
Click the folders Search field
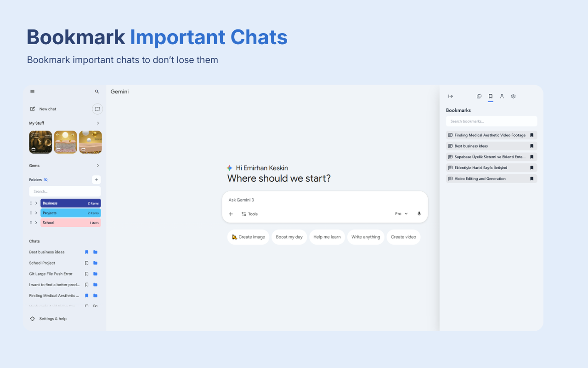(65, 191)
